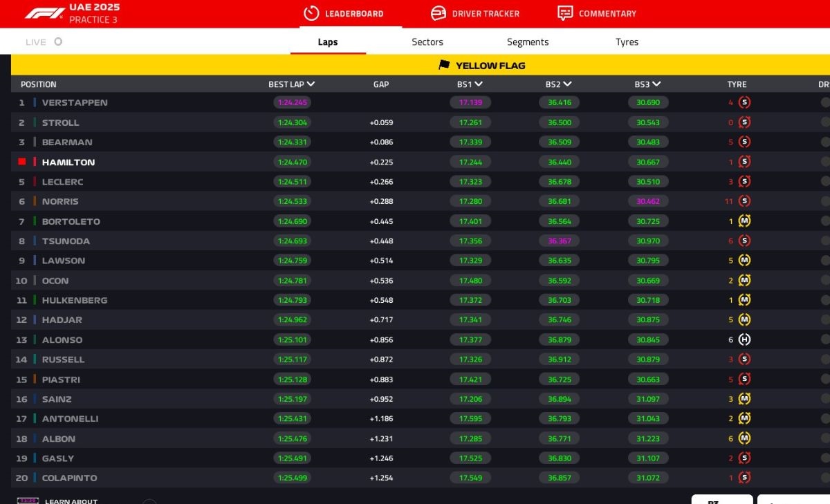The width and height of the screenshot is (830, 504).
Task: Toggle Hamilton's red highlight marker
Action: point(22,162)
